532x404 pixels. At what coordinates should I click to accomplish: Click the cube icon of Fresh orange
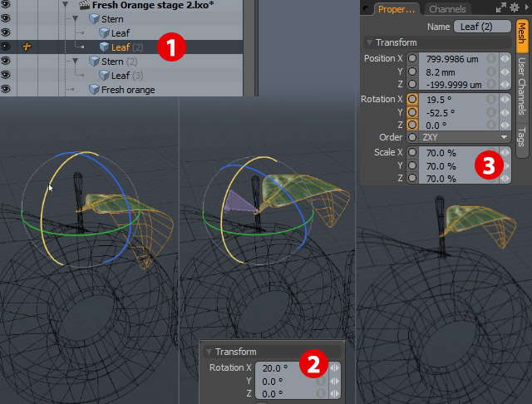click(x=94, y=90)
